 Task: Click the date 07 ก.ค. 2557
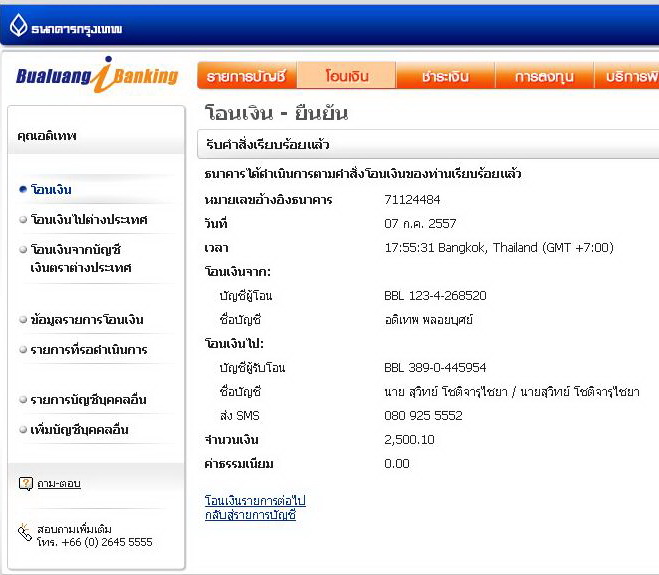point(420,223)
